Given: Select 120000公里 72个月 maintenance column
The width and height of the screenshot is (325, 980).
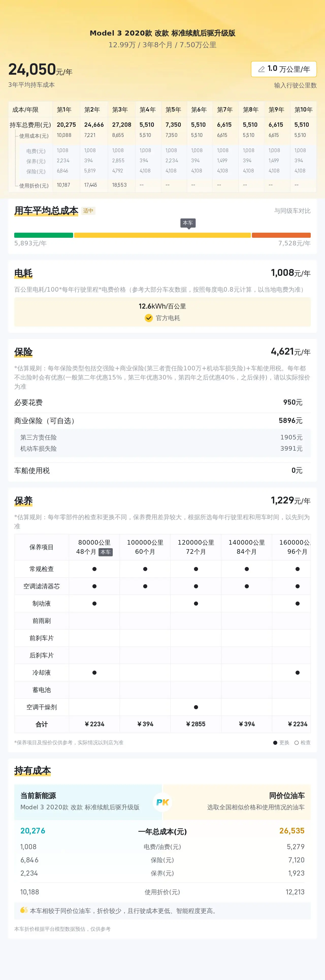Looking at the screenshot, I should click(196, 547).
